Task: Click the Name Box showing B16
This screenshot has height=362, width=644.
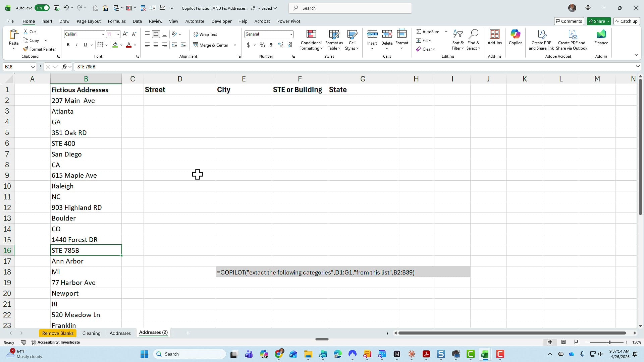Action: point(17,67)
